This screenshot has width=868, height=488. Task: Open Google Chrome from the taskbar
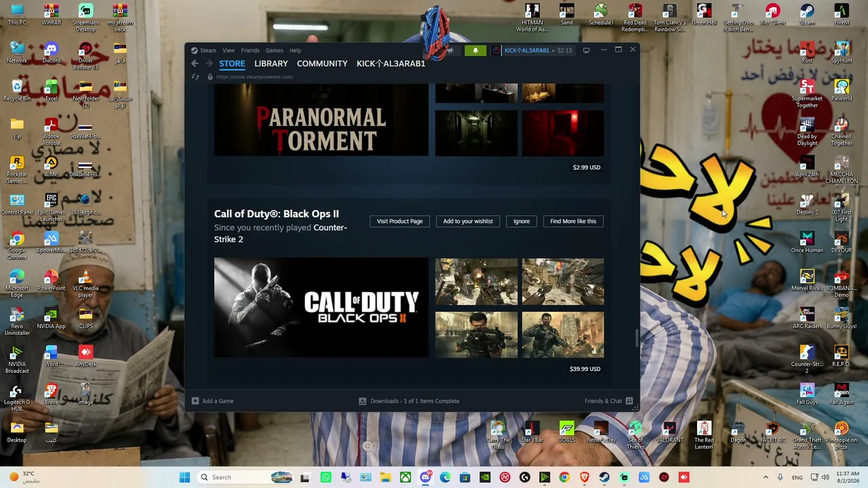[x=564, y=477]
